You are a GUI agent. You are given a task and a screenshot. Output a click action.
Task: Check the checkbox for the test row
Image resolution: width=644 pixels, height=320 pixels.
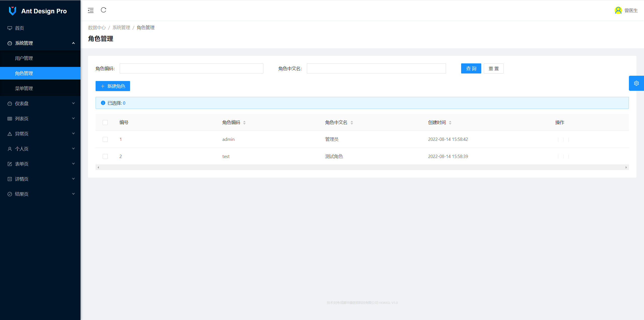pyautogui.click(x=105, y=156)
